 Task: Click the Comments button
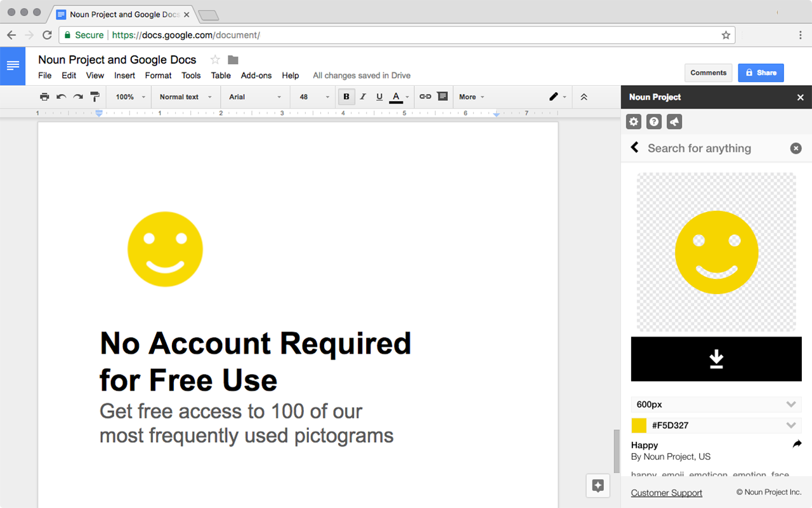[x=709, y=73]
